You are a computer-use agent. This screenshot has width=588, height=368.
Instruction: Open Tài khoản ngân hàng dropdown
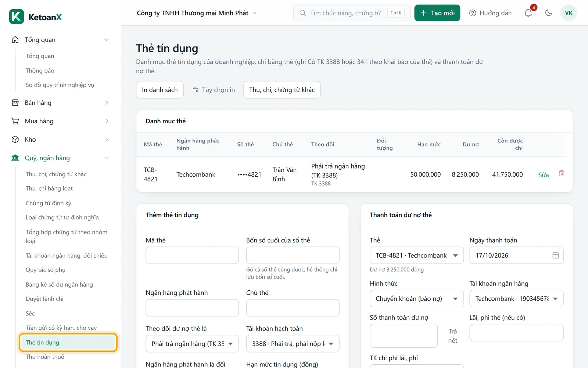coord(516,299)
